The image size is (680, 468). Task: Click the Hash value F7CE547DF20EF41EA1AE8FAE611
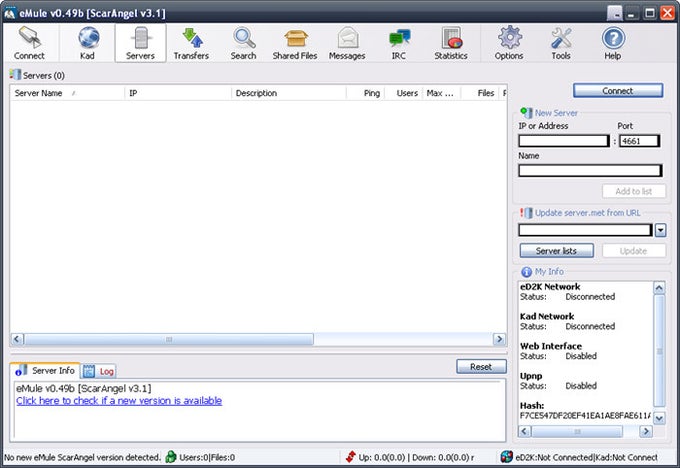pos(585,416)
